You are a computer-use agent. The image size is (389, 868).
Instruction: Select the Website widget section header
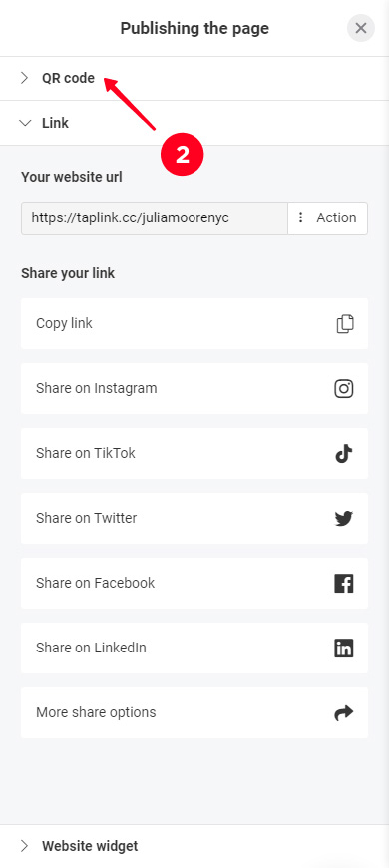(194, 846)
